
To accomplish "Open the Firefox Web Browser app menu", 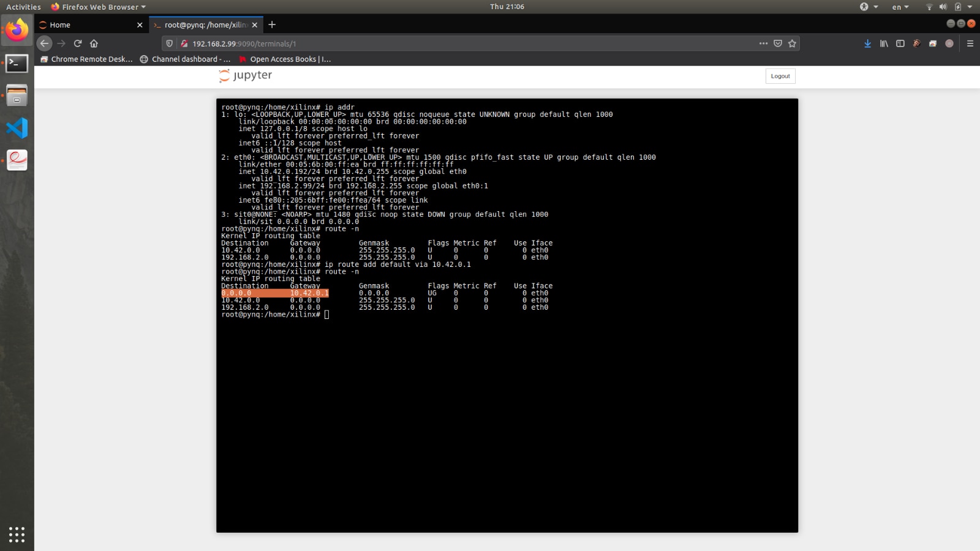I will (x=98, y=7).
